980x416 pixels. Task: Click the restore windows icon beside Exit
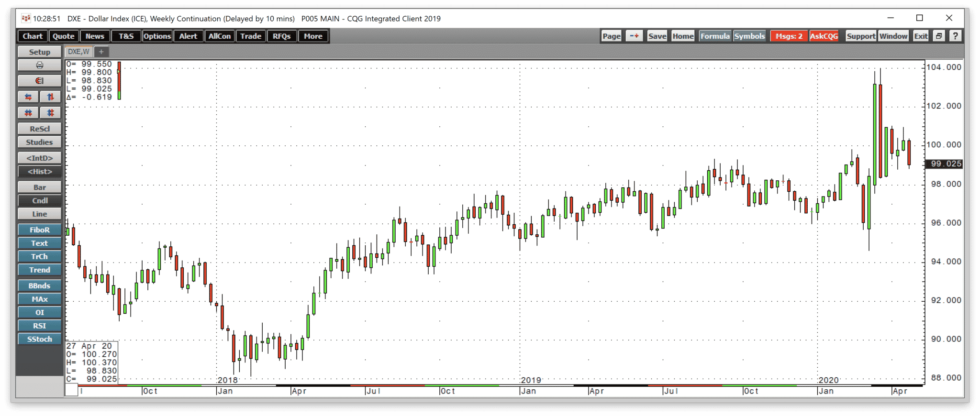click(x=939, y=36)
